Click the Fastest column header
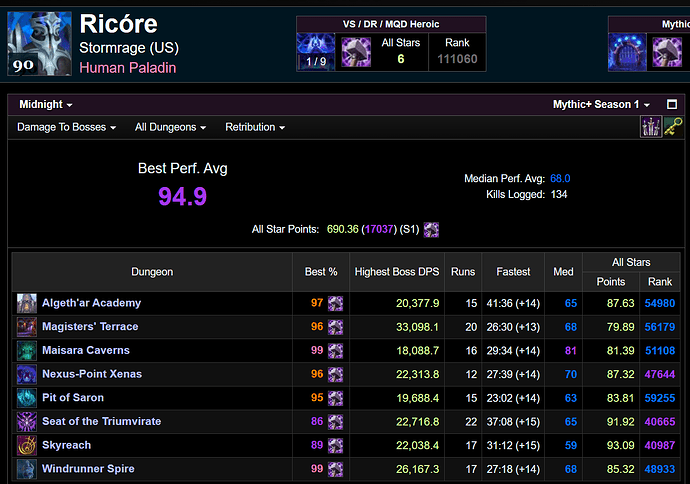Screen dimensions: 690x484 [513, 272]
